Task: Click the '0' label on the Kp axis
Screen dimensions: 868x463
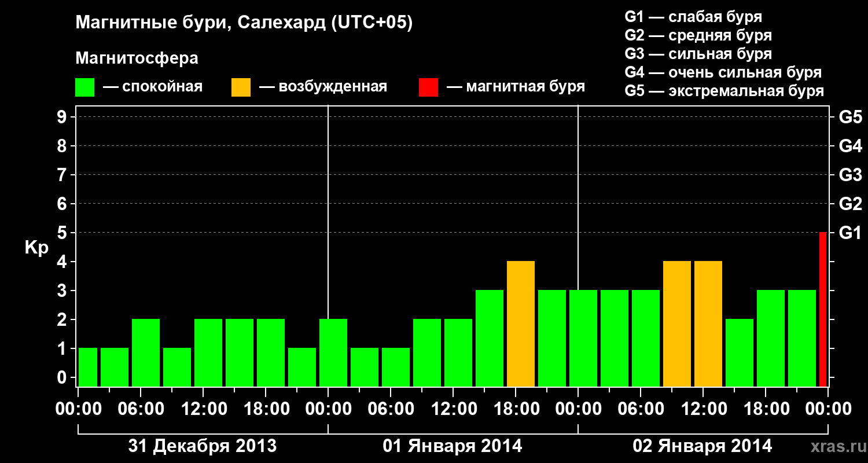Action: [x=63, y=377]
